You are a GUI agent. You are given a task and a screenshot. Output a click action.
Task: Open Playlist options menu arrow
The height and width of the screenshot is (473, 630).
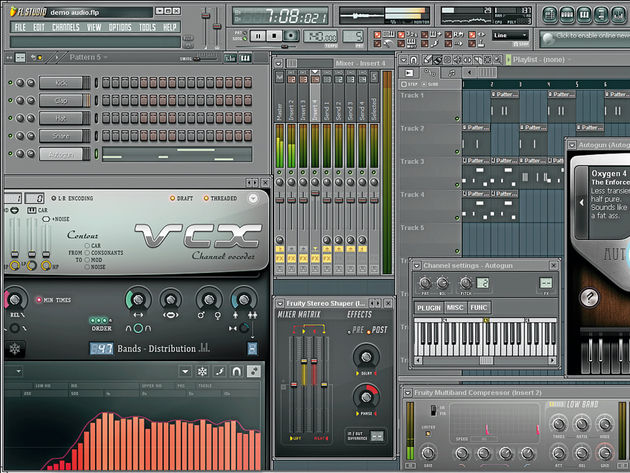pyautogui.click(x=404, y=60)
